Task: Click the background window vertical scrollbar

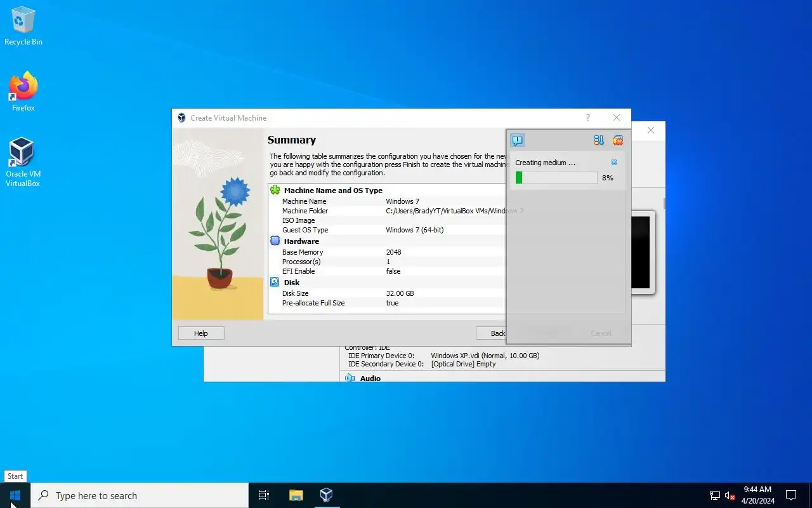Action: [x=664, y=203]
